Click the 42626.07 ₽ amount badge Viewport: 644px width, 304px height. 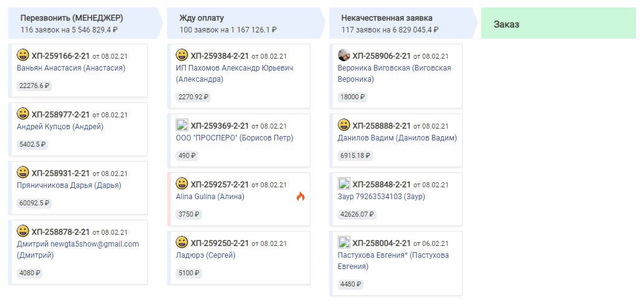pyautogui.click(x=357, y=215)
